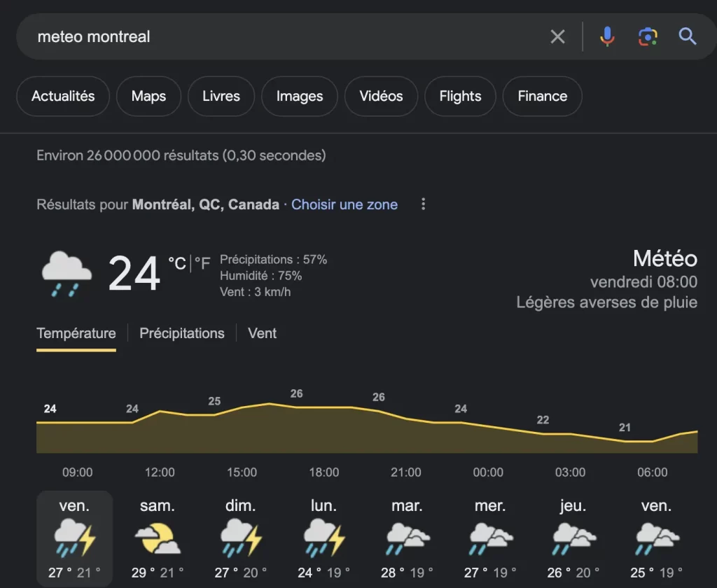This screenshot has width=717, height=588.
Task: Select the rain showers weather icon
Action: pos(66,274)
